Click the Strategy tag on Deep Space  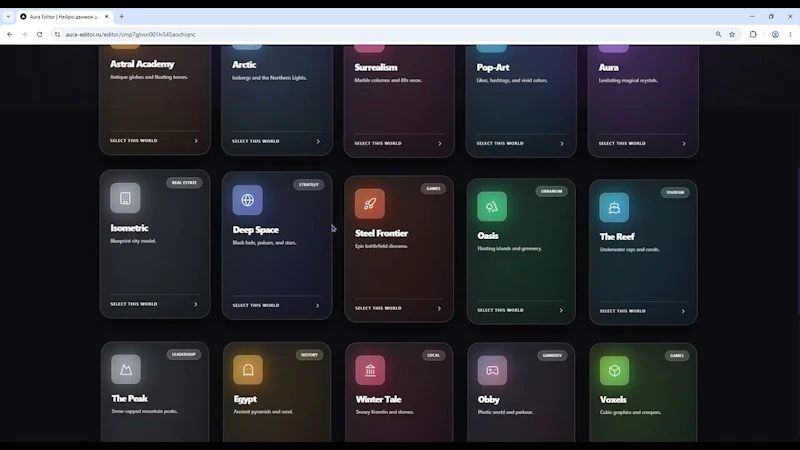309,185
